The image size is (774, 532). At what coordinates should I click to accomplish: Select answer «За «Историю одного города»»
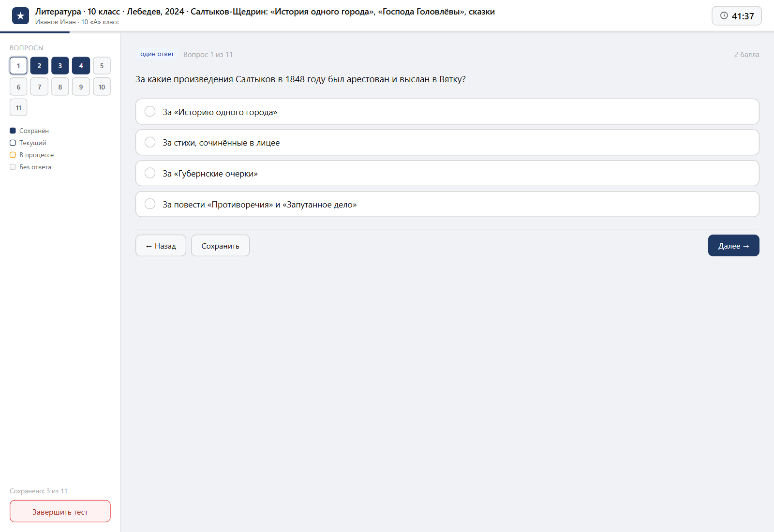click(447, 112)
